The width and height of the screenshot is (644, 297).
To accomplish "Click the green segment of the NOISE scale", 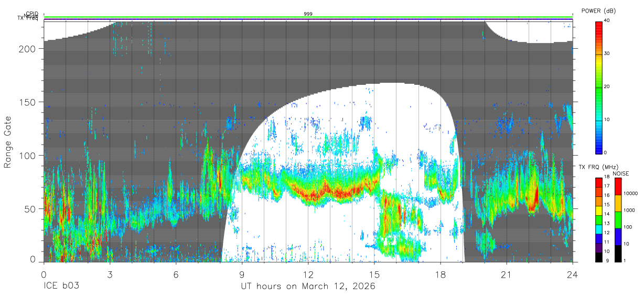I will [x=618, y=219].
